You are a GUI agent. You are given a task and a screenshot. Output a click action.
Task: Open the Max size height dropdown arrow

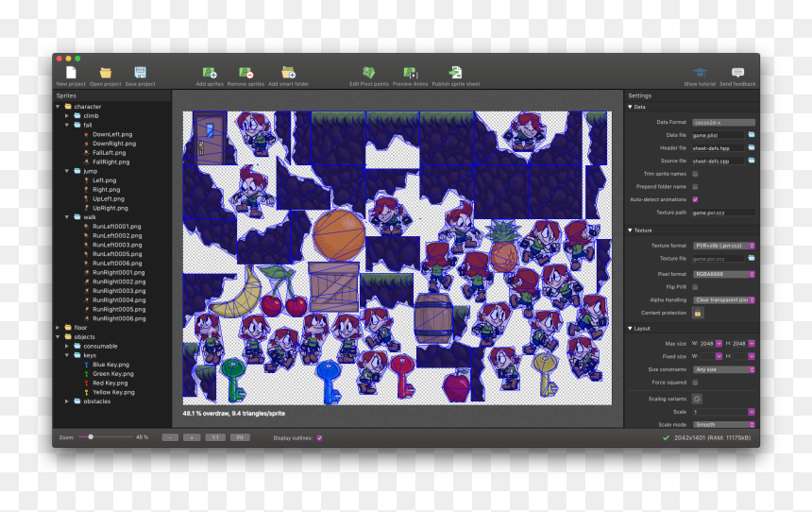coord(752,344)
